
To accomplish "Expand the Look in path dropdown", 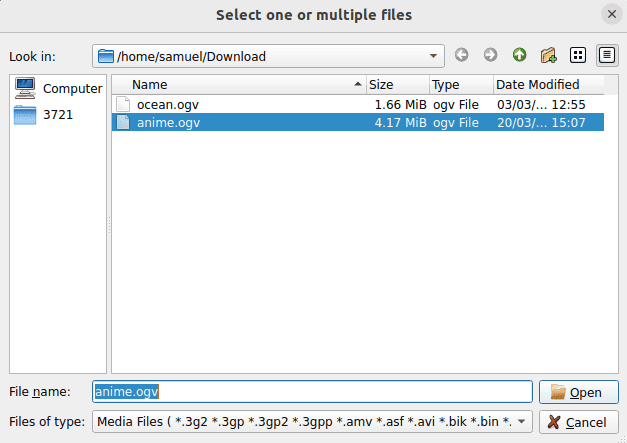I will (434, 56).
